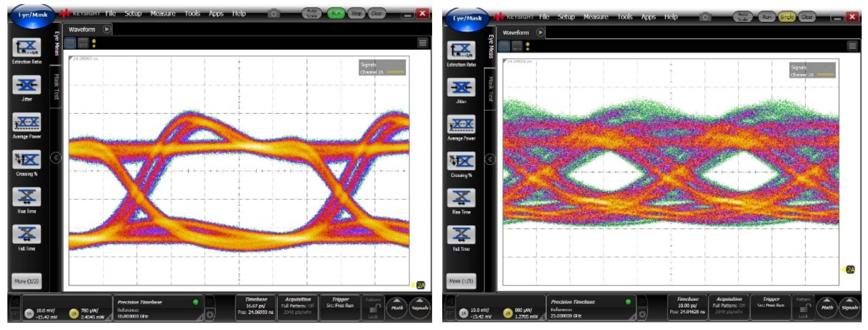Toggle channel 1A button in right window

(464, 313)
